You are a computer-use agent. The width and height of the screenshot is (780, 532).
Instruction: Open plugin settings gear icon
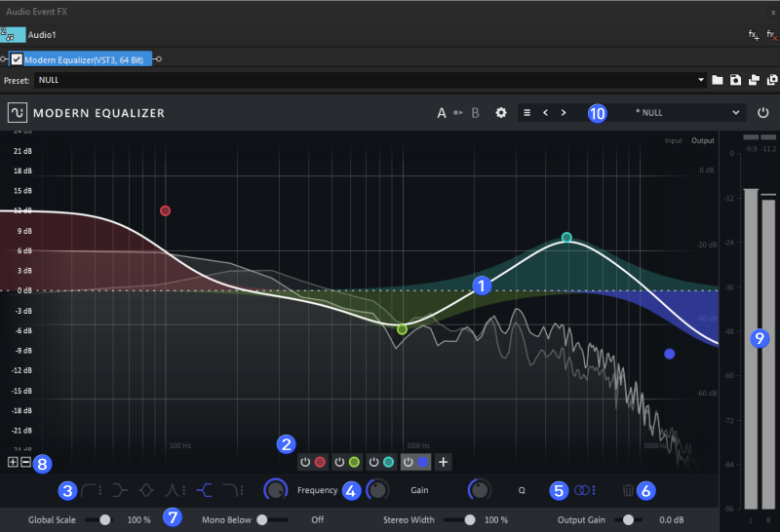click(501, 113)
